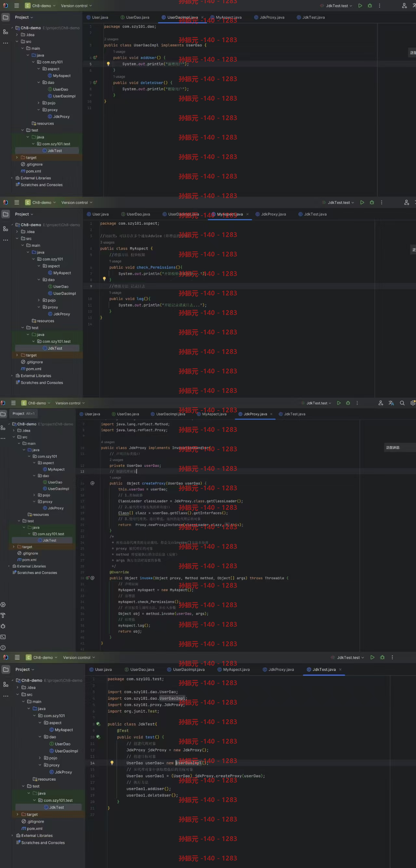Open the Terminal tool window icon
This screenshot has height=868, width=416.
3,637
